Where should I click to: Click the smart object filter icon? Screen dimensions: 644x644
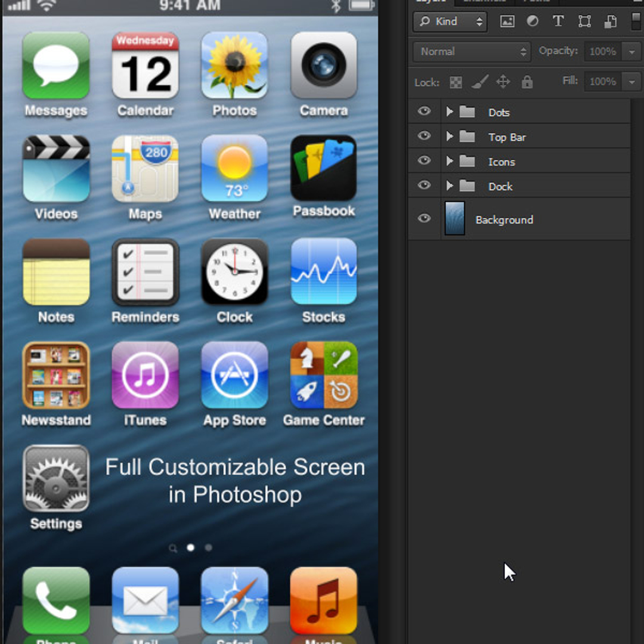pyautogui.click(x=611, y=21)
